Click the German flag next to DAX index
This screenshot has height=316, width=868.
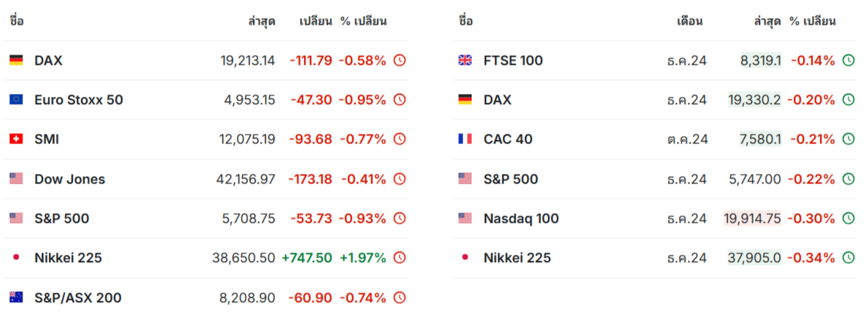16,60
